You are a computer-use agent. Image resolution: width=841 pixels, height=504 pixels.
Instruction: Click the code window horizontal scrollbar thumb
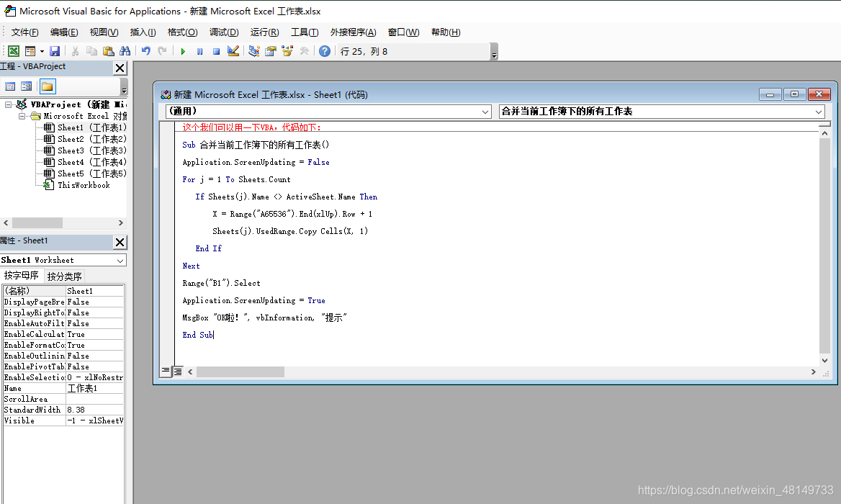(240, 372)
